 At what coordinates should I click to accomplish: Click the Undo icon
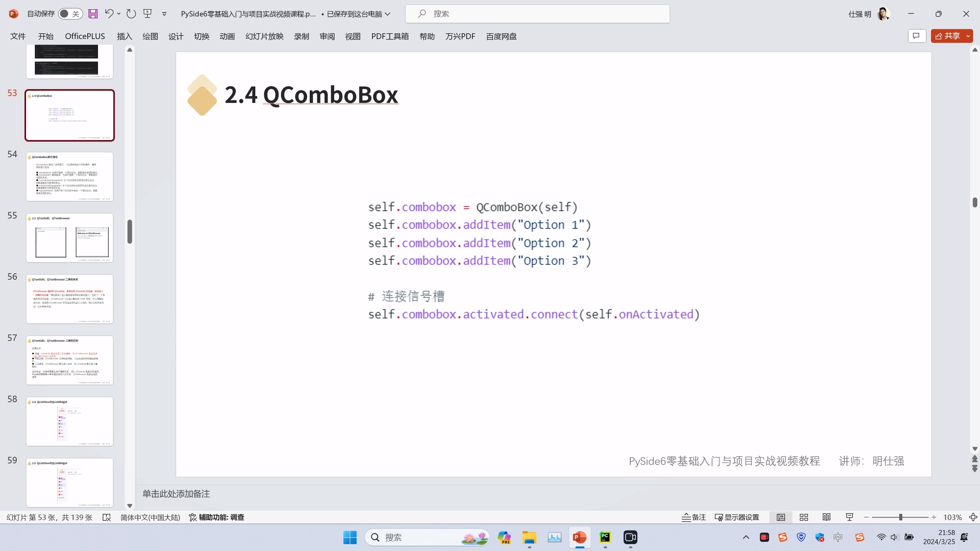click(109, 13)
